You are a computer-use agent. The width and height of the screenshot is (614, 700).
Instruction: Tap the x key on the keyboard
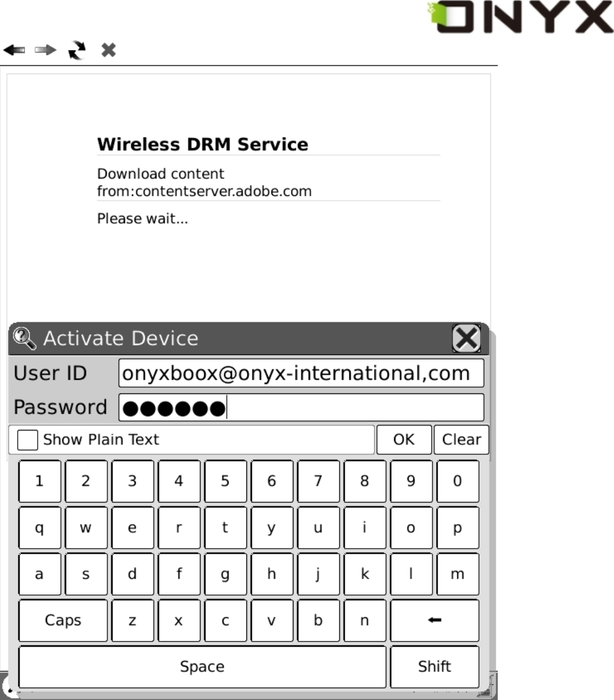(179, 621)
